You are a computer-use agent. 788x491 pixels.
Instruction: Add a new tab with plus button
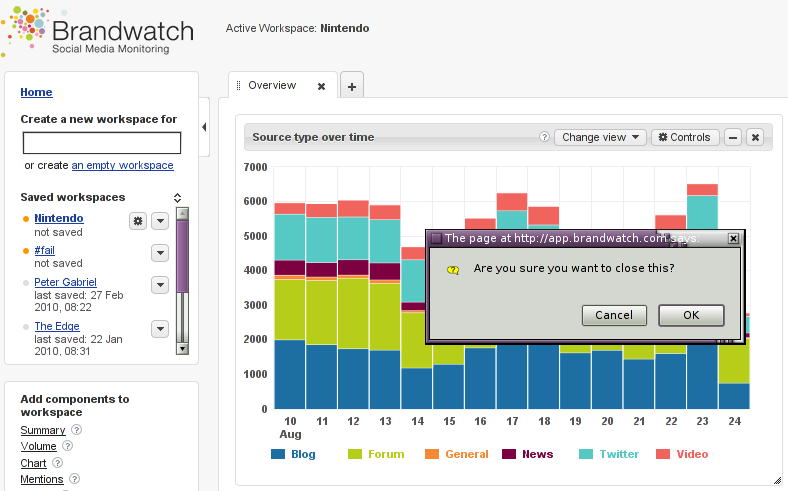(x=352, y=86)
